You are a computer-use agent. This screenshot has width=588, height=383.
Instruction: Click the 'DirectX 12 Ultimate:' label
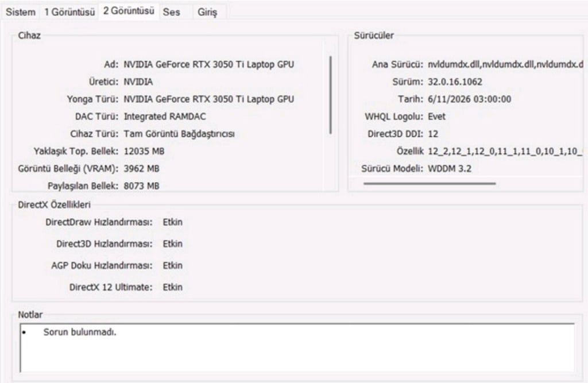pos(111,287)
